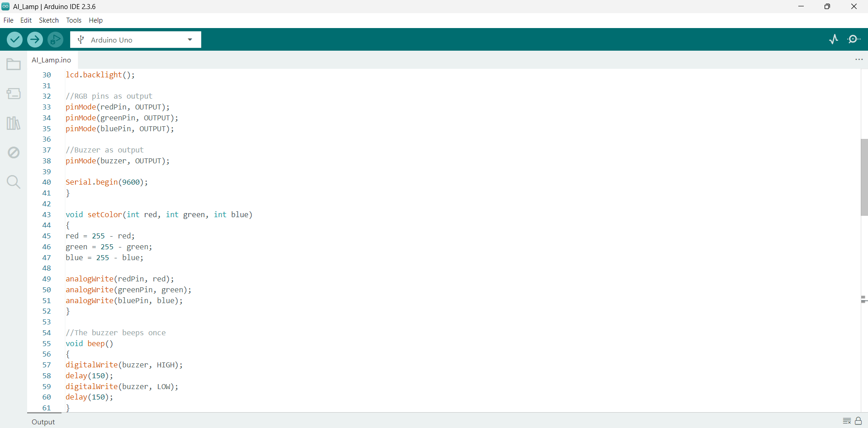Click the comment '//RGB pins as output'

tap(109, 96)
